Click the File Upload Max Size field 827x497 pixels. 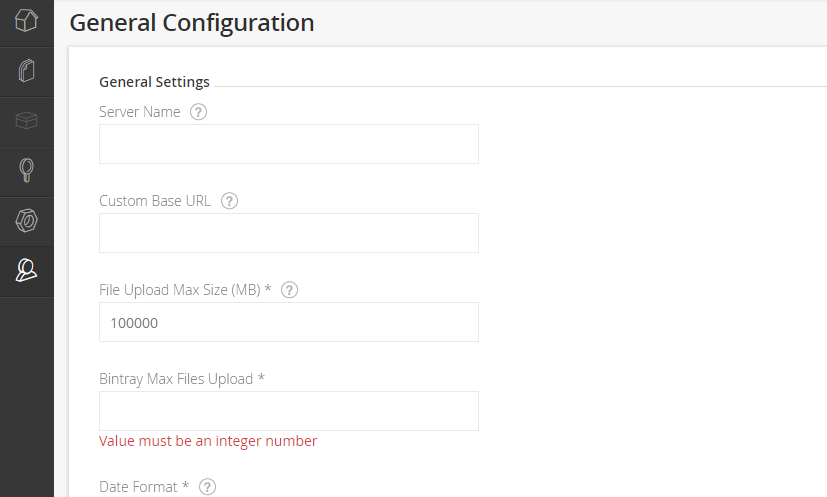tap(288, 322)
